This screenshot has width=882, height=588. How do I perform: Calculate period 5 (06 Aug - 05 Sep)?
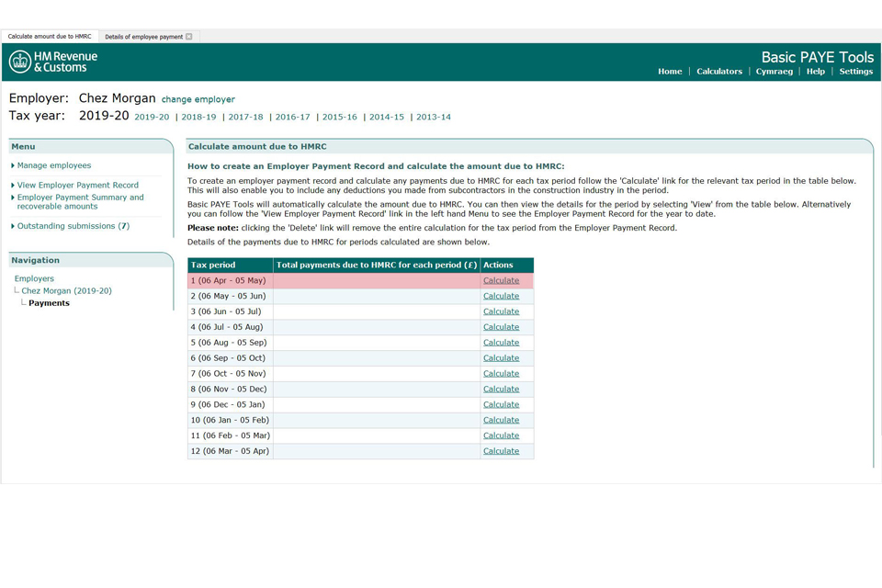pyautogui.click(x=502, y=343)
